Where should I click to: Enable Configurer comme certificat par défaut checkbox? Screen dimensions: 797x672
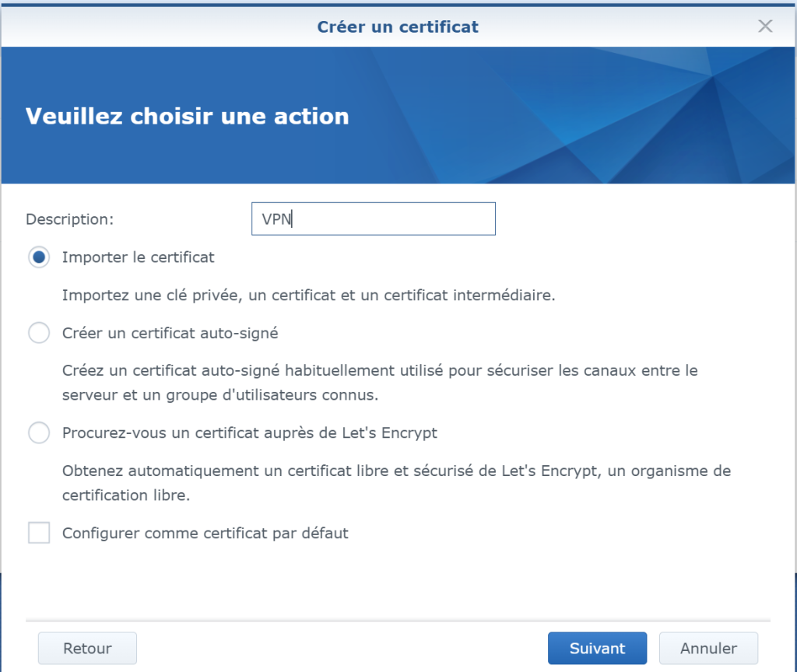point(39,534)
